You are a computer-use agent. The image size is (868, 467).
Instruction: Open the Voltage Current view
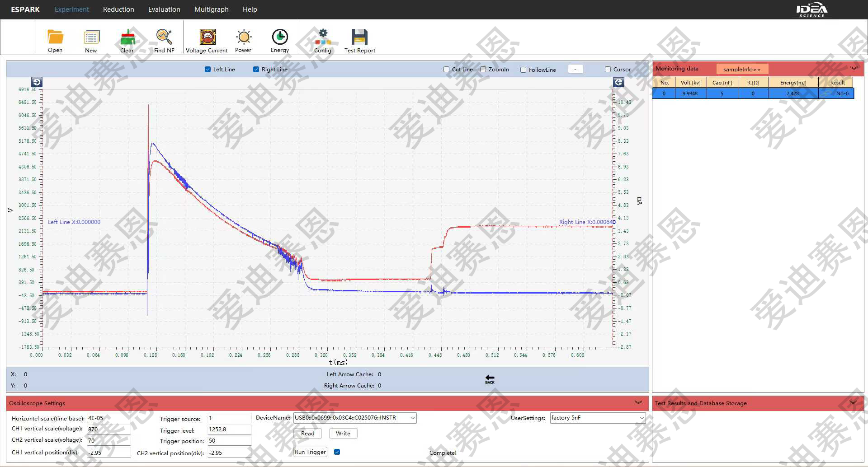207,37
